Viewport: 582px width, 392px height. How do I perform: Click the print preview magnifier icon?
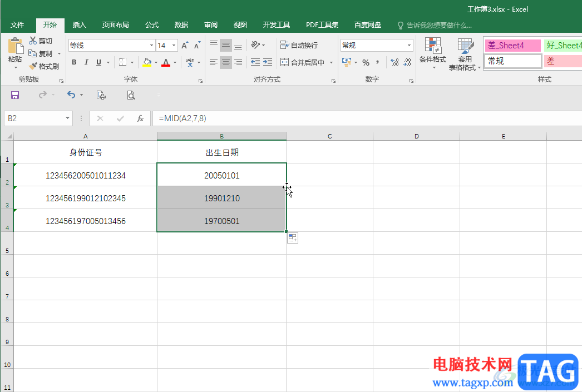tap(131, 95)
